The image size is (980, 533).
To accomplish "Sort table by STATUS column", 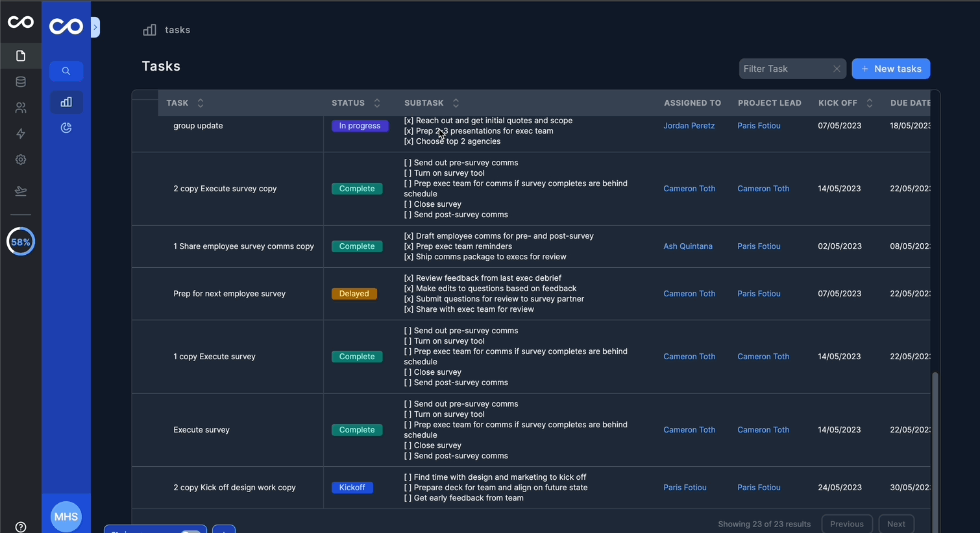I will click(x=377, y=103).
